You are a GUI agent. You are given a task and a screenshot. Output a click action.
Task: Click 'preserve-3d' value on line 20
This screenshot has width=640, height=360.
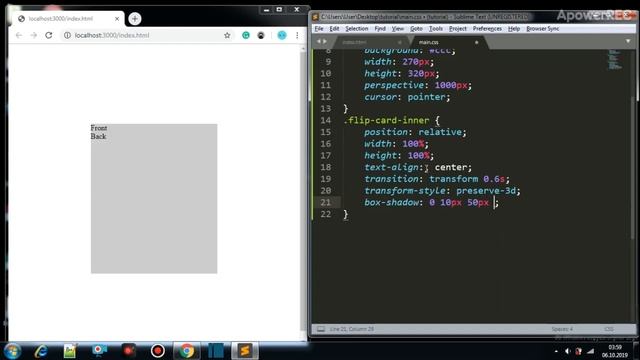tap(486, 191)
